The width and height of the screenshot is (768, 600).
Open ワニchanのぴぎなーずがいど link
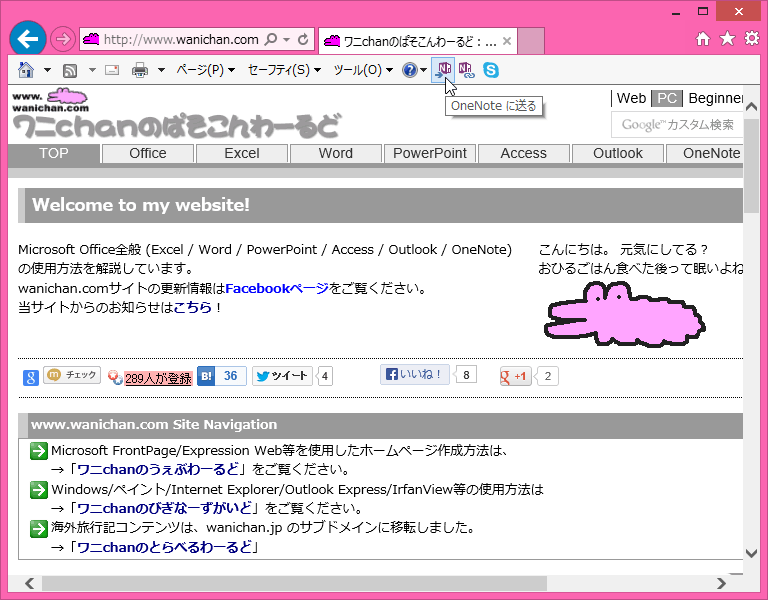(165, 508)
